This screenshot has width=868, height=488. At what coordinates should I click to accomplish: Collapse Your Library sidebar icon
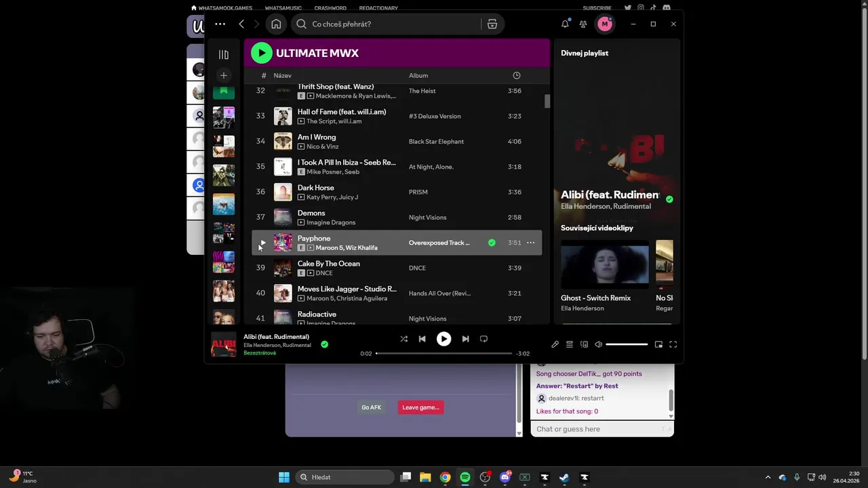click(x=224, y=54)
